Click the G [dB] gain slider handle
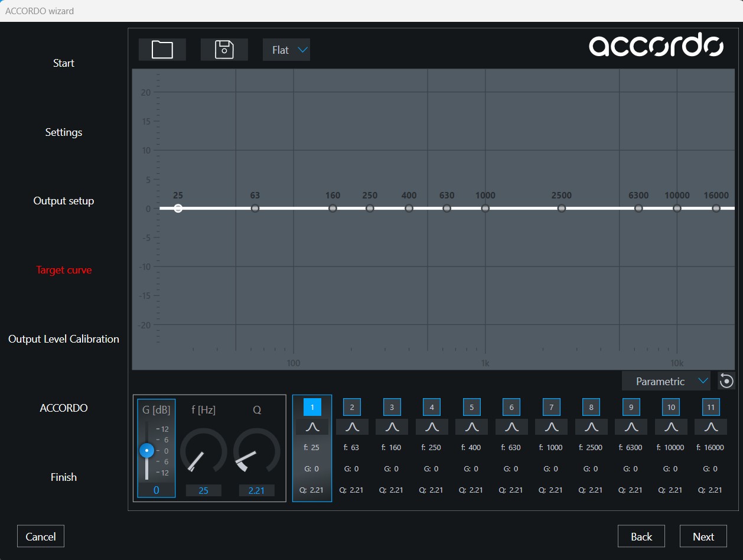743x560 pixels. pos(146,451)
